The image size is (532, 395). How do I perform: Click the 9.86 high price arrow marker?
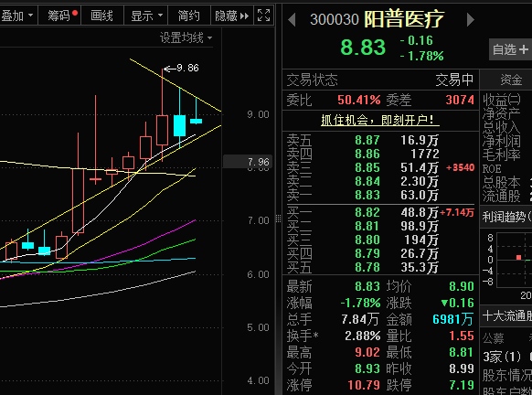click(181, 69)
